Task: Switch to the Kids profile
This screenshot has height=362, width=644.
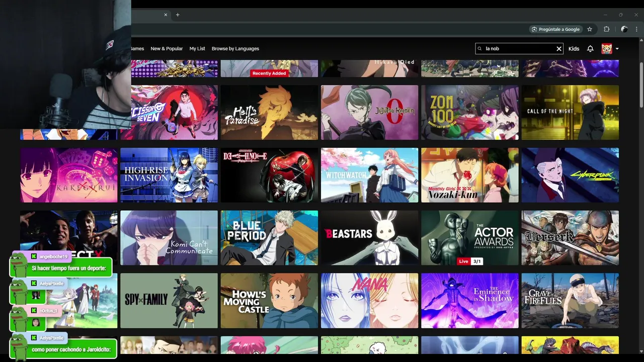Action: click(x=574, y=49)
